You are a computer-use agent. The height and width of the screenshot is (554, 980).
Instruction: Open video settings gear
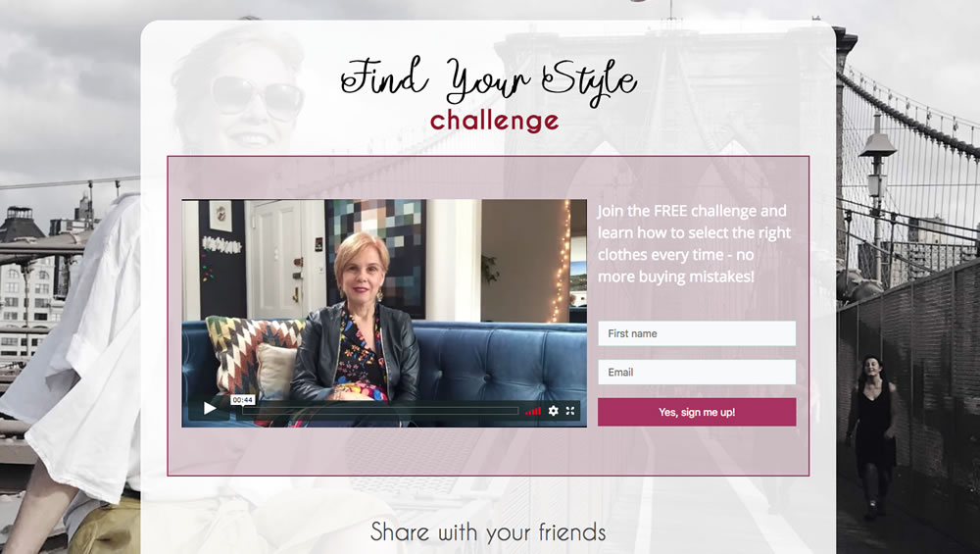click(553, 411)
